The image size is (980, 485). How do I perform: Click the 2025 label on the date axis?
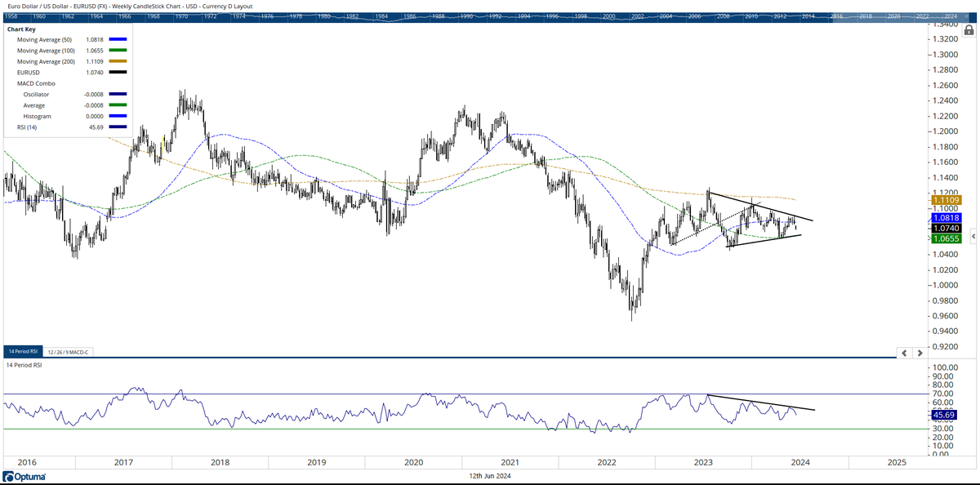coord(897,461)
